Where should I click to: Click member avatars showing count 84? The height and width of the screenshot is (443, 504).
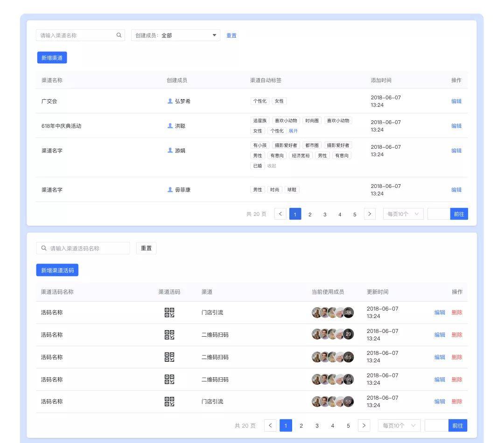pyautogui.click(x=333, y=380)
